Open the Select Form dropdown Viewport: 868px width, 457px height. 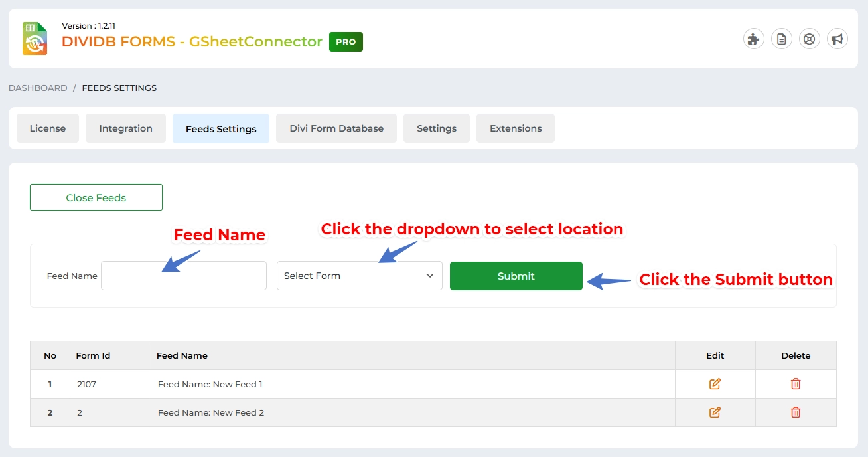(x=359, y=275)
